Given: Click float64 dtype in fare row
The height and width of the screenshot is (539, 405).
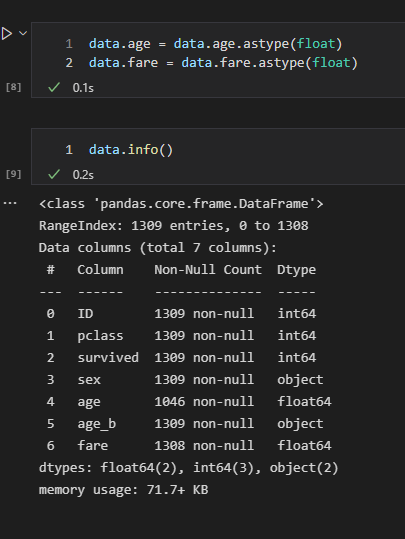Looking at the screenshot, I should (x=304, y=446).
